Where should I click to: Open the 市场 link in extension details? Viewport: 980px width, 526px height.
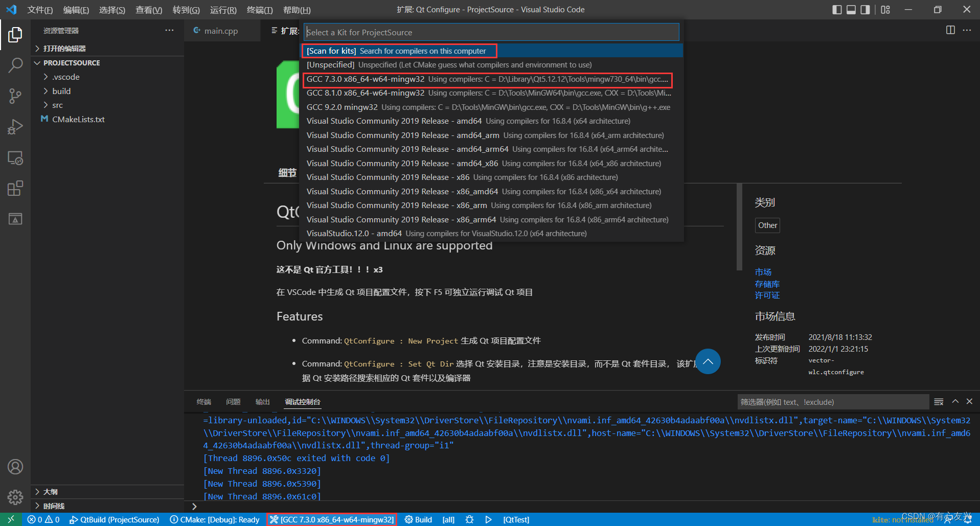(763, 271)
